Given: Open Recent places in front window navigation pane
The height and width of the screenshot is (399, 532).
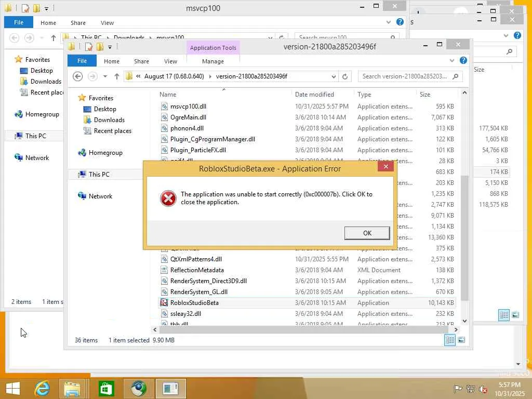Looking at the screenshot, I should coord(113,130).
